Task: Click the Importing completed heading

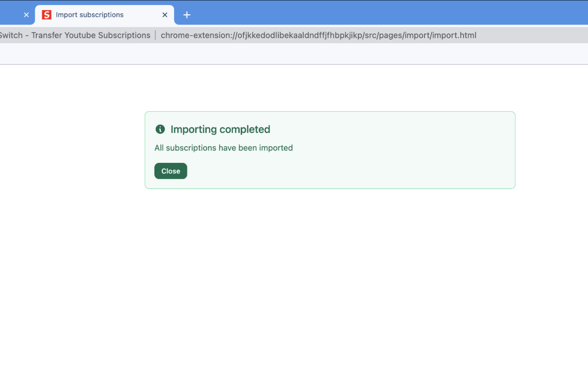Action: [x=220, y=129]
